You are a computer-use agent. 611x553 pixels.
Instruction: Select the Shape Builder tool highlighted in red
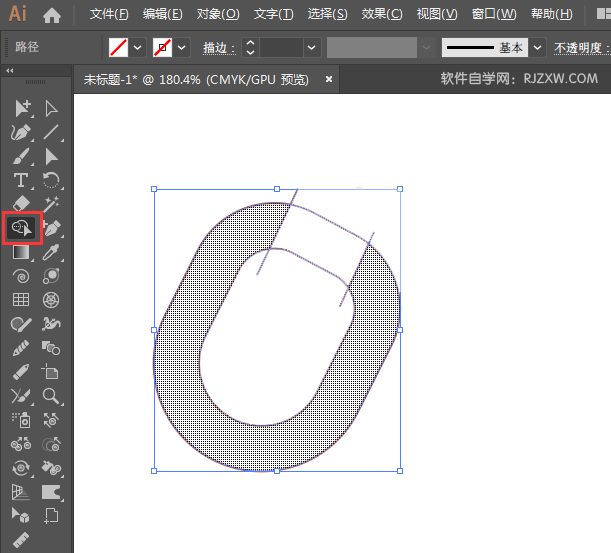coord(21,228)
